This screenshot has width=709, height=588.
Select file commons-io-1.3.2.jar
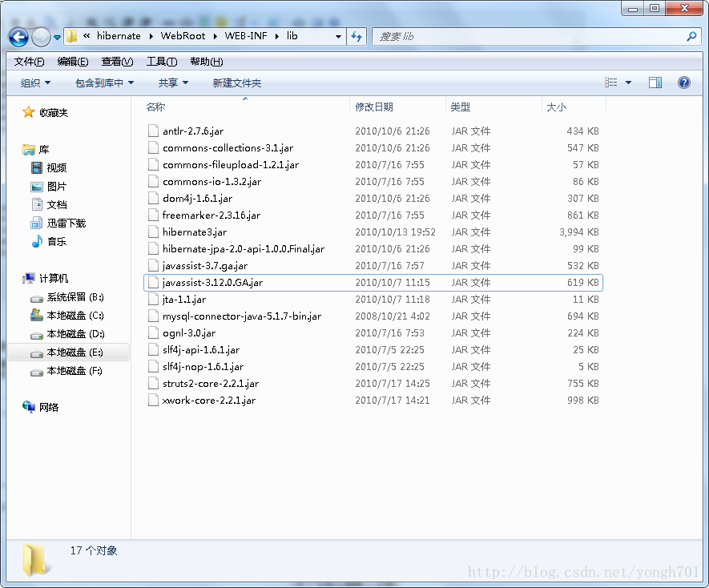pyautogui.click(x=373, y=181)
